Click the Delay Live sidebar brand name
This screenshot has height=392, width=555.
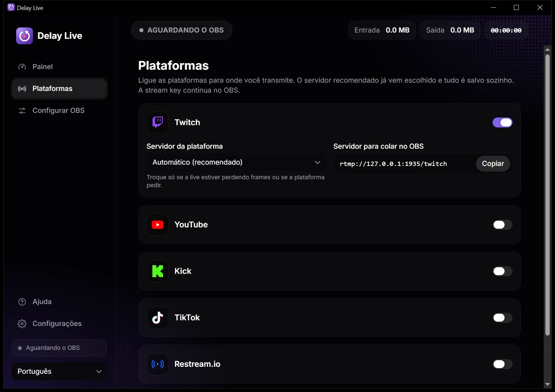[x=60, y=36]
